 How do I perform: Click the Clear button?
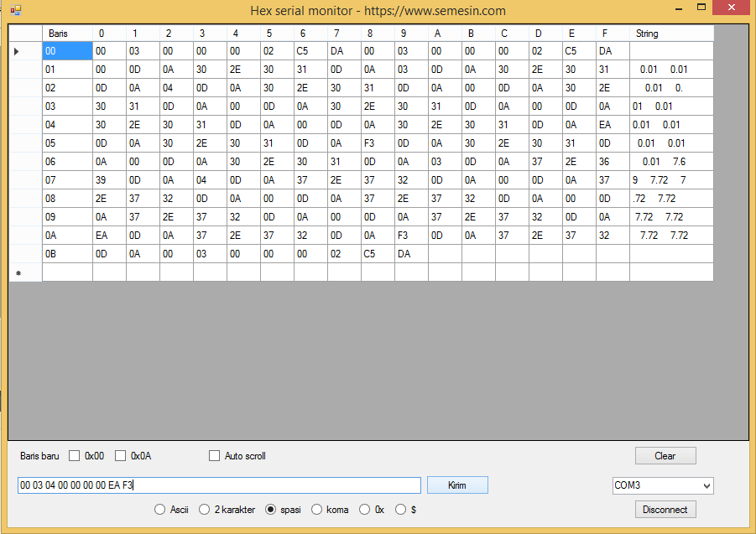[x=665, y=456]
